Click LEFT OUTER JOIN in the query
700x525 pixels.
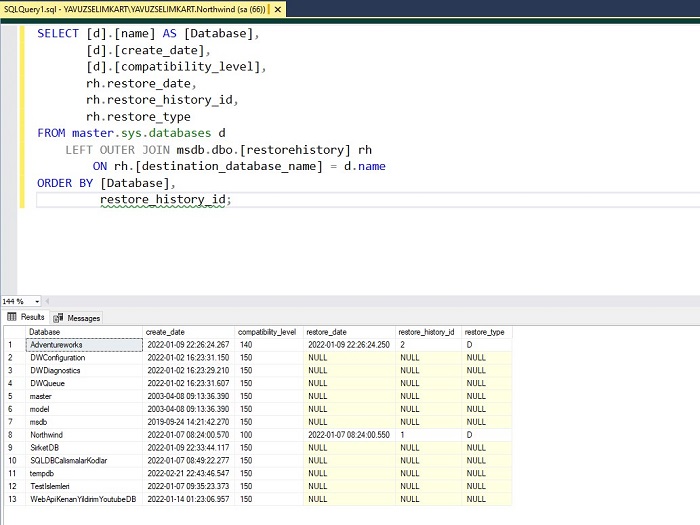pyautogui.click(x=117, y=150)
